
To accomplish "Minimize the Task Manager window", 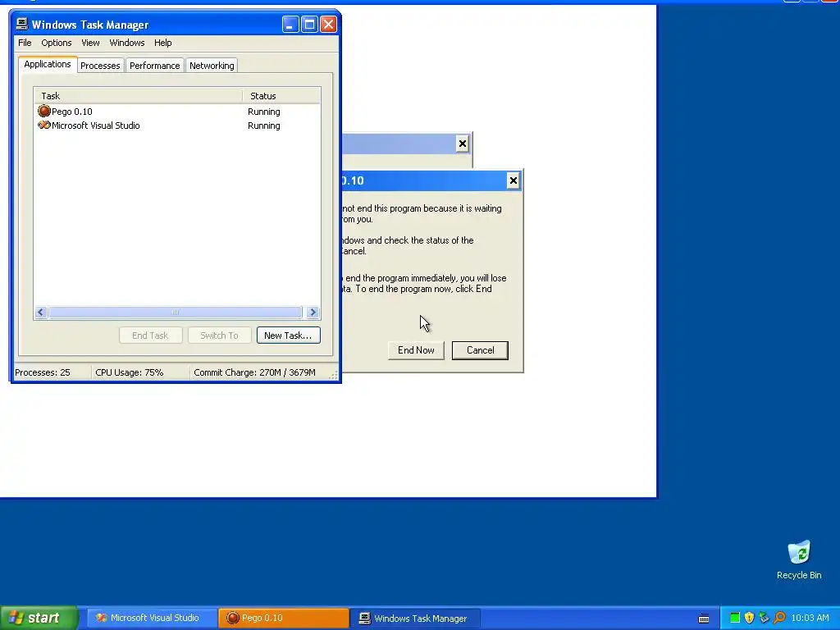I will click(x=290, y=24).
